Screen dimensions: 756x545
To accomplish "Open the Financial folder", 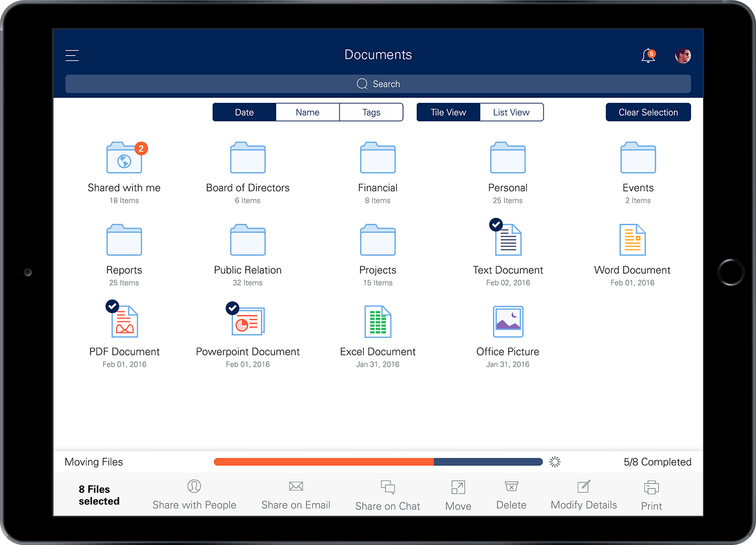I will (x=378, y=157).
